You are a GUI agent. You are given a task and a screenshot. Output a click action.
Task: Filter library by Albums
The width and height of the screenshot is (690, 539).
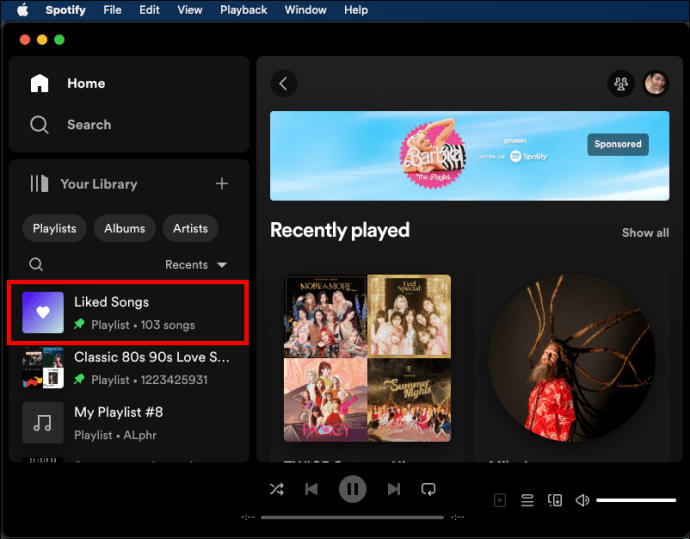point(125,228)
